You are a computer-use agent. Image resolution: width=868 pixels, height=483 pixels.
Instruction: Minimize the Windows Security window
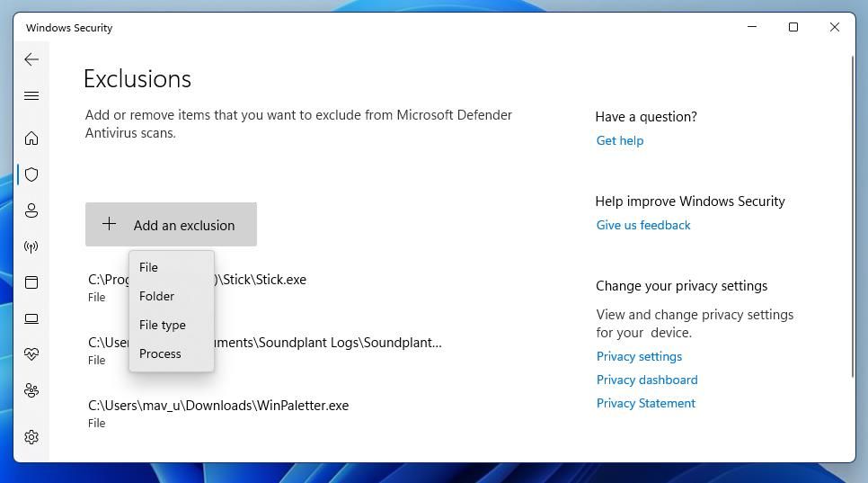pos(752,27)
